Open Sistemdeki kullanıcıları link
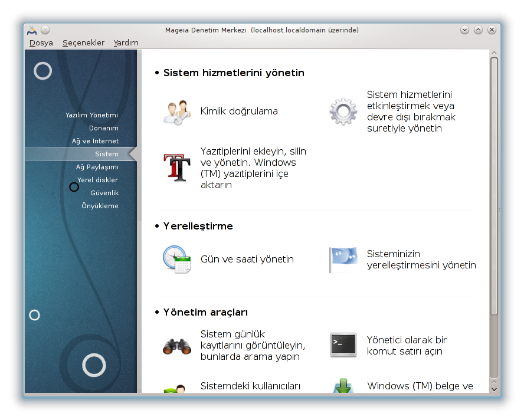 (x=250, y=386)
